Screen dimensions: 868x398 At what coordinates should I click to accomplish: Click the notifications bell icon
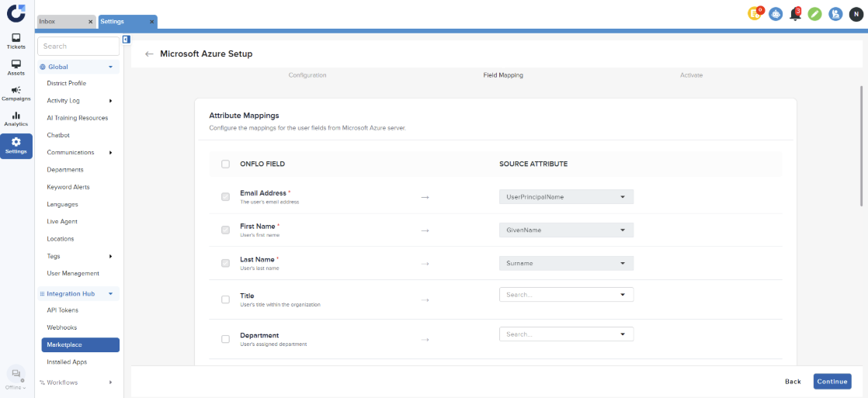[795, 13]
